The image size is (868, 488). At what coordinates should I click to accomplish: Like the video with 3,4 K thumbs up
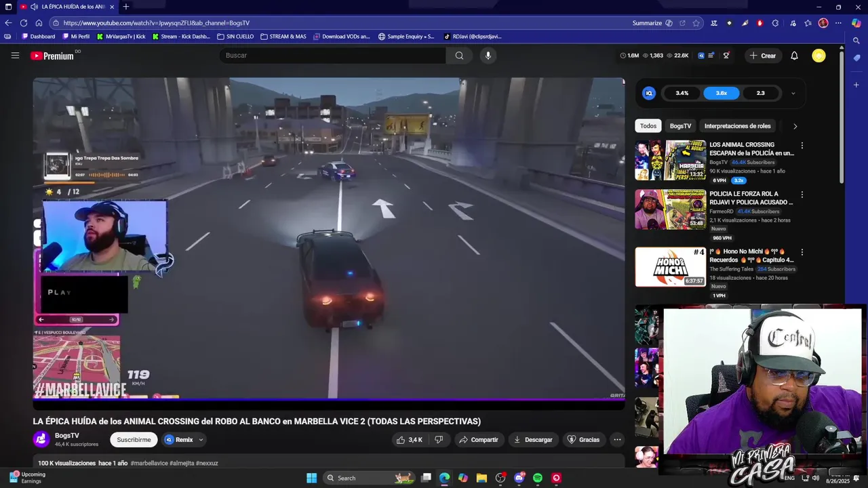[x=410, y=440]
